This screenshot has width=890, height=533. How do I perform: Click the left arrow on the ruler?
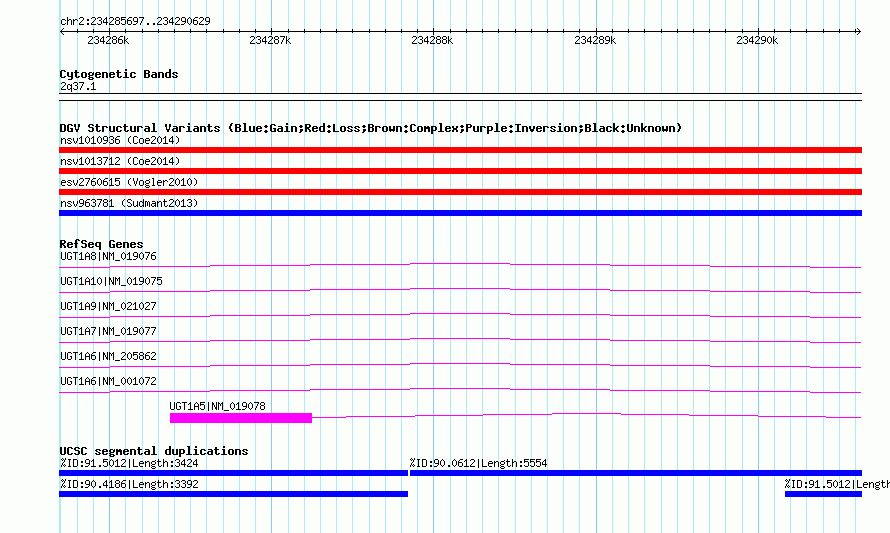click(62, 32)
